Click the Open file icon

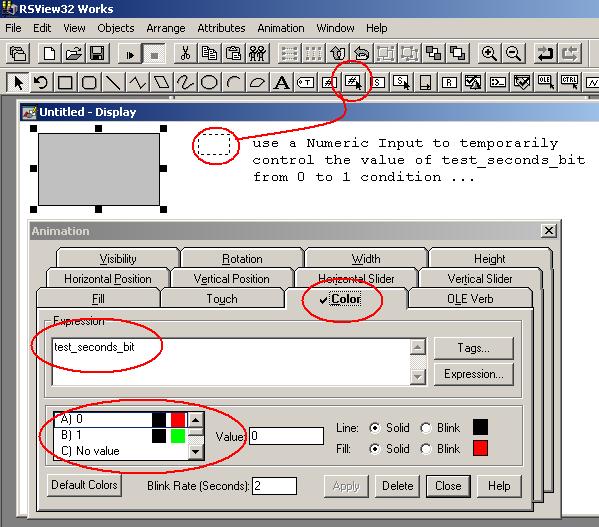click(73, 53)
